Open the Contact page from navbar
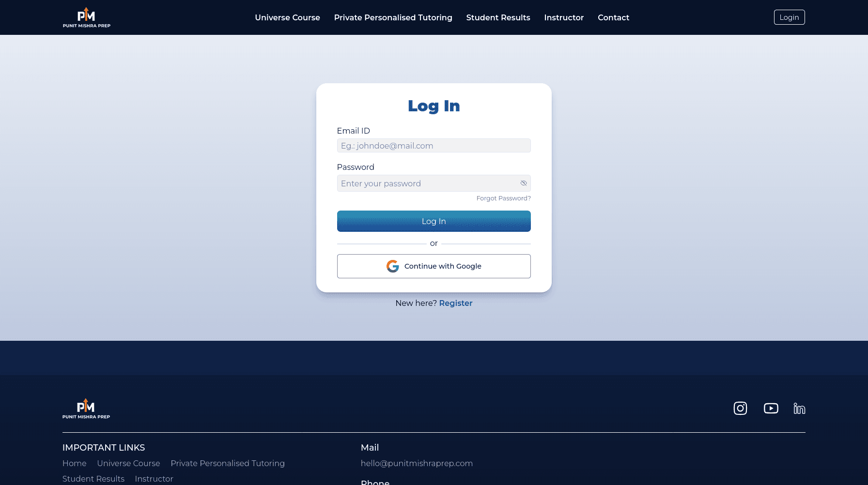 point(613,17)
